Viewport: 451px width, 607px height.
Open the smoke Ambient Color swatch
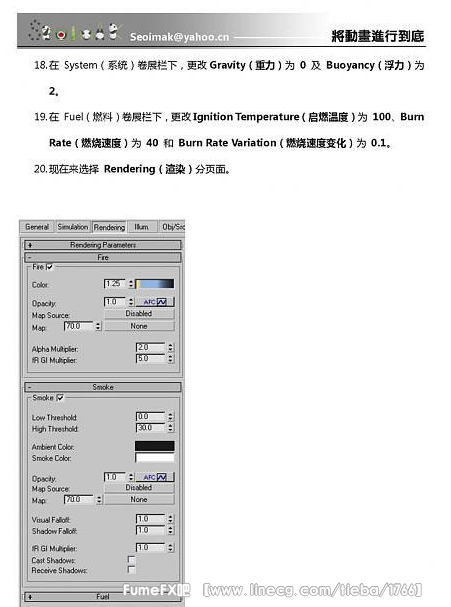154,446
